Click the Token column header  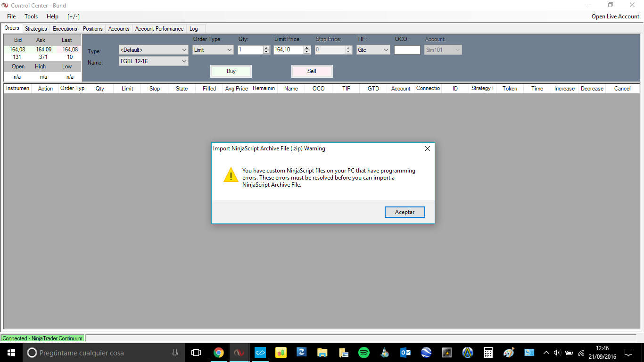(510, 89)
